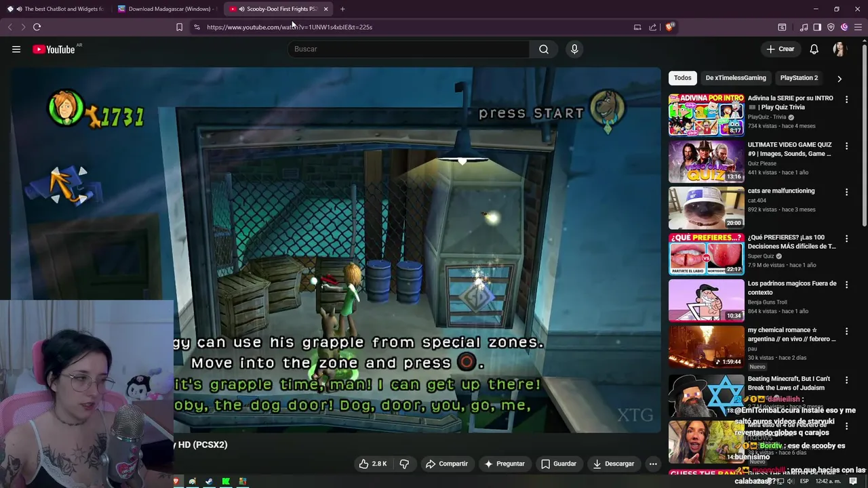The image size is (868, 488).
Task: Click the PlayQuiz - Trivia channel name
Action: [768, 117]
